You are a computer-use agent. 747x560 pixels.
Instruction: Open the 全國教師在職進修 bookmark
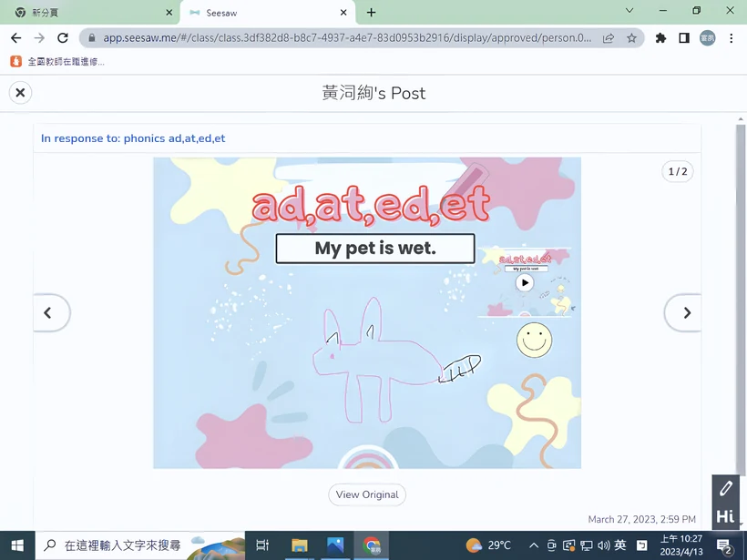[57, 61]
